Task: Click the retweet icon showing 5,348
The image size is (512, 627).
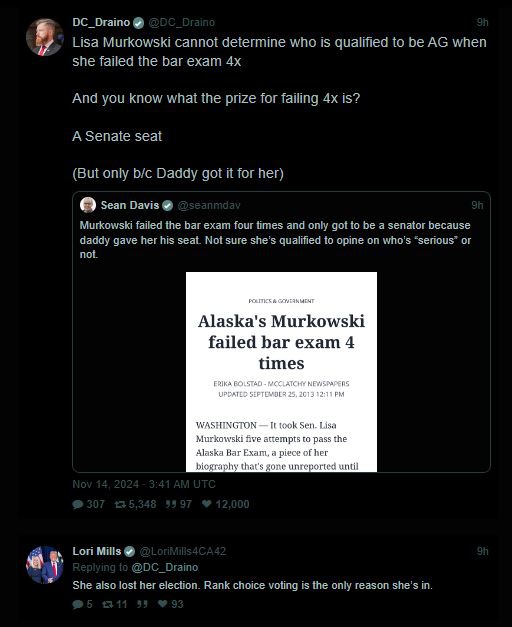Action: coord(120,504)
